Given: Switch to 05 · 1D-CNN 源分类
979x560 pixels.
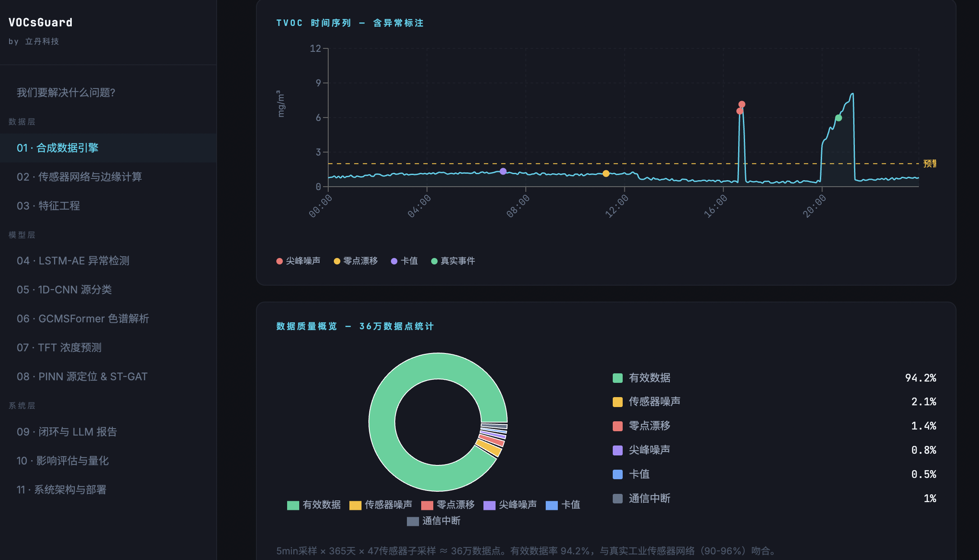Looking at the screenshot, I should 64,290.
